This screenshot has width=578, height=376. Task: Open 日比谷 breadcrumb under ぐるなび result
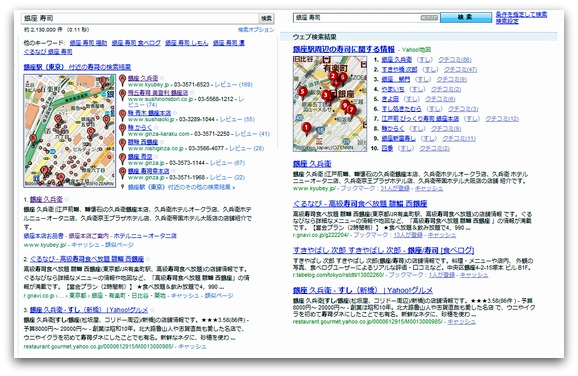(x=140, y=296)
